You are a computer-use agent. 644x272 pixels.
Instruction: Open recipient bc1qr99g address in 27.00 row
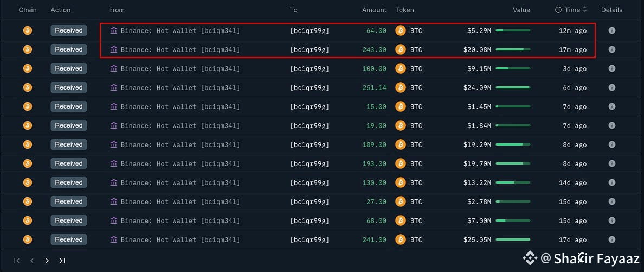[x=310, y=201]
